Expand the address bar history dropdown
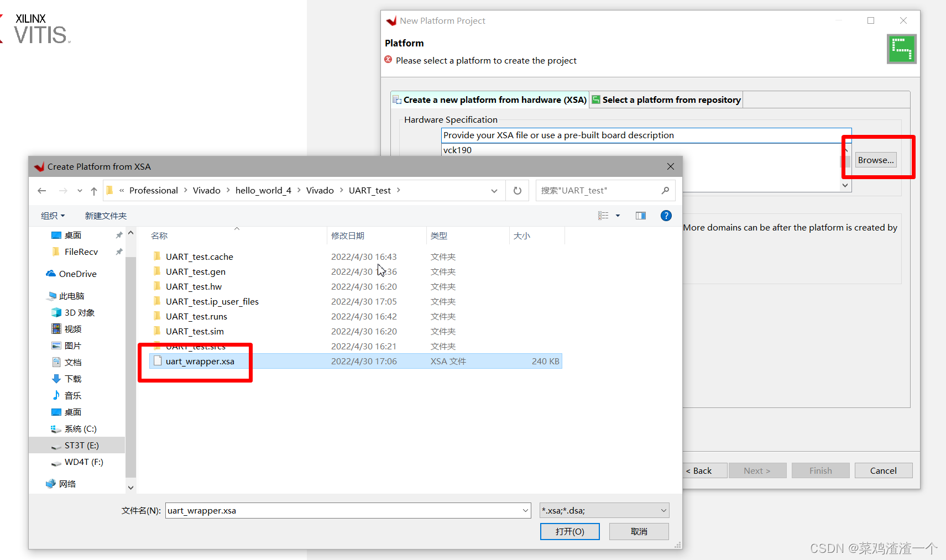This screenshot has height=560, width=946. (494, 191)
